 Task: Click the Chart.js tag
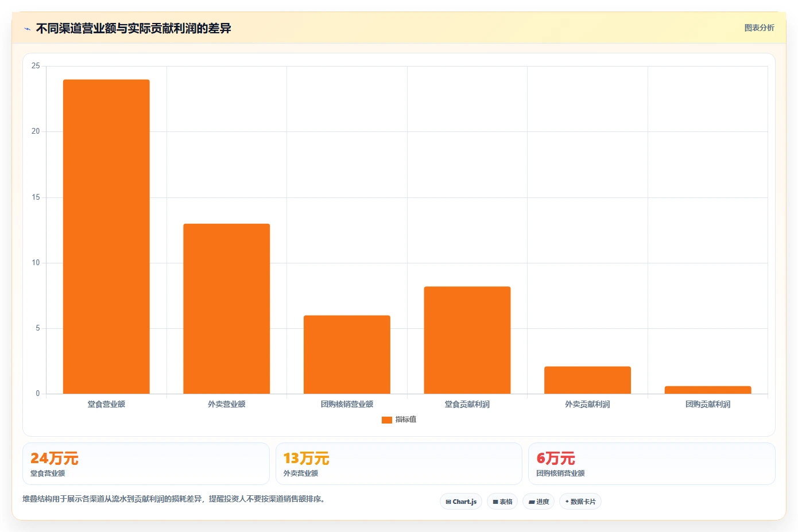click(461, 502)
